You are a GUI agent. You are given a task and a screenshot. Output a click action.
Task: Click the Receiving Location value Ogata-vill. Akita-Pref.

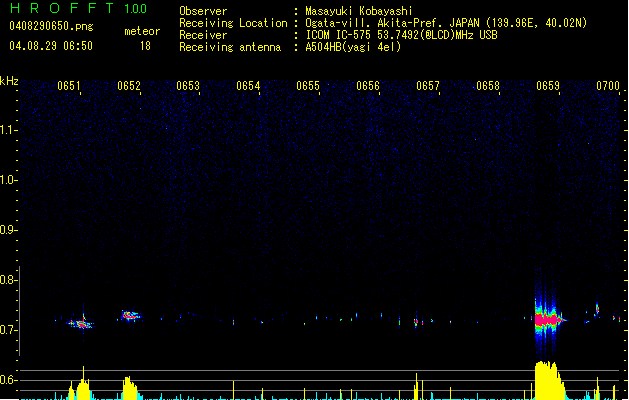coord(375,23)
